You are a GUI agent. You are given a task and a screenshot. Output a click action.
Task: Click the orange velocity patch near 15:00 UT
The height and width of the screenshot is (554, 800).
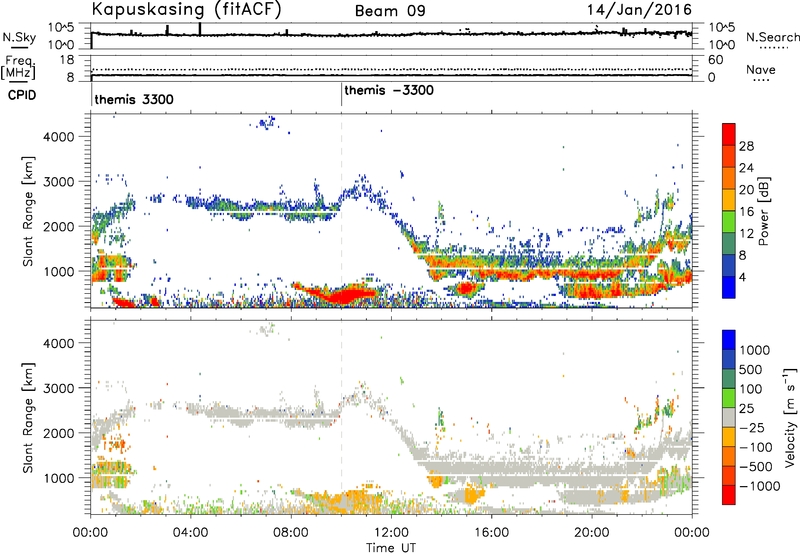pos(473,495)
